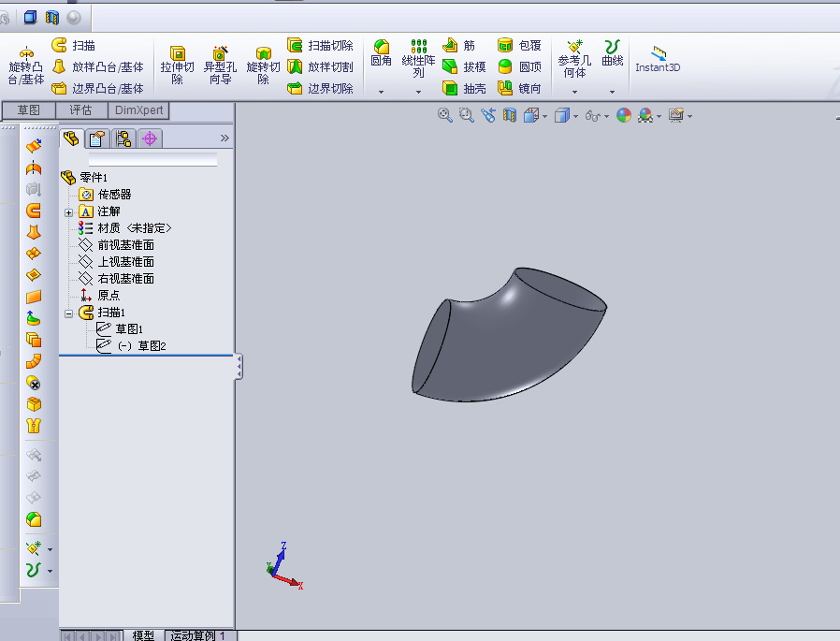Screen dimensions: 840x641
Task: Select 传感器 sensors node
Action: (105, 194)
